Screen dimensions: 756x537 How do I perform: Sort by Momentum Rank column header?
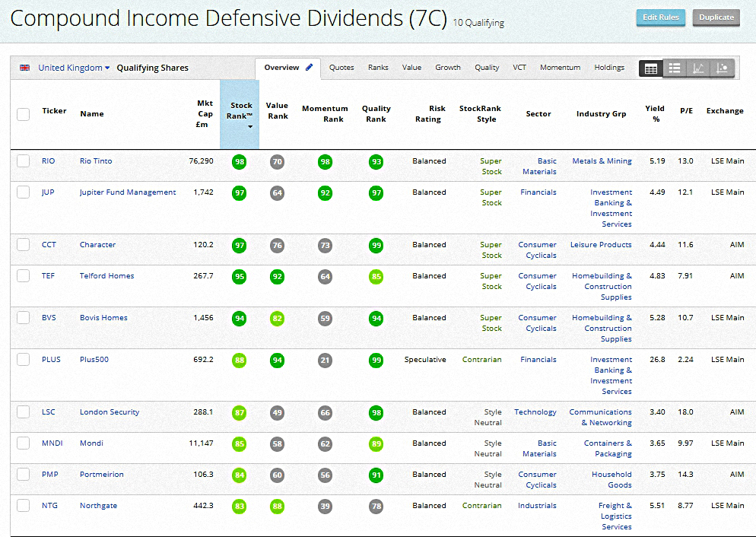325,114
